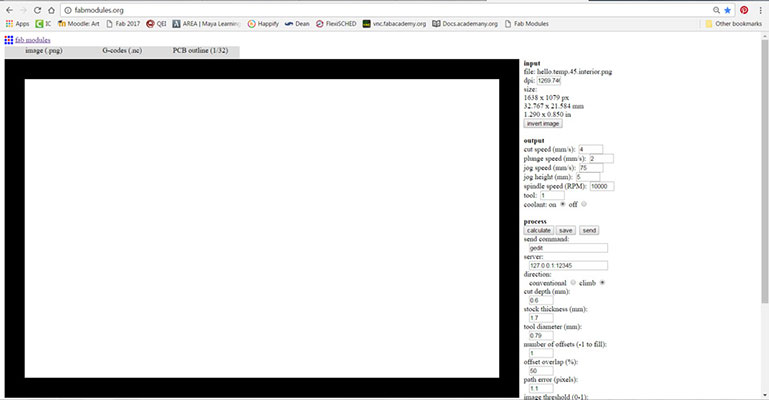The image size is (769, 400).
Task: Click the invert image button
Action: tap(543, 124)
